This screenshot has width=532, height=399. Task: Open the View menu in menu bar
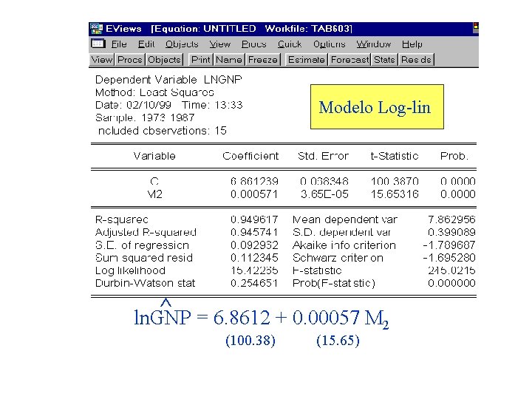[x=220, y=44]
